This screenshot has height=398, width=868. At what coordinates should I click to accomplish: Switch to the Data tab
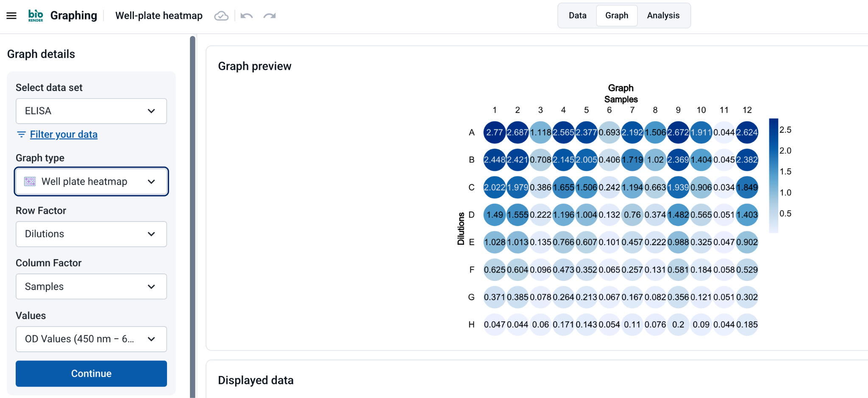point(577,16)
